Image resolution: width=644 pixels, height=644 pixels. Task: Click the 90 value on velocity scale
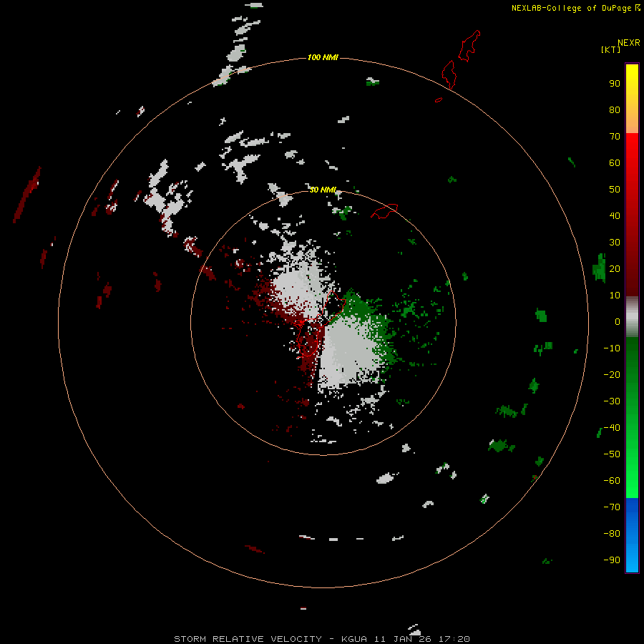[x=615, y=84]
